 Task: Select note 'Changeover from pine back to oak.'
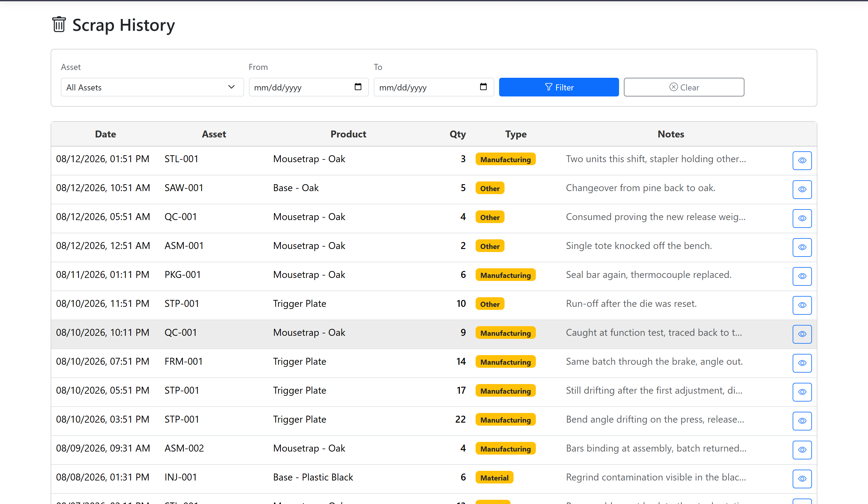640,188
